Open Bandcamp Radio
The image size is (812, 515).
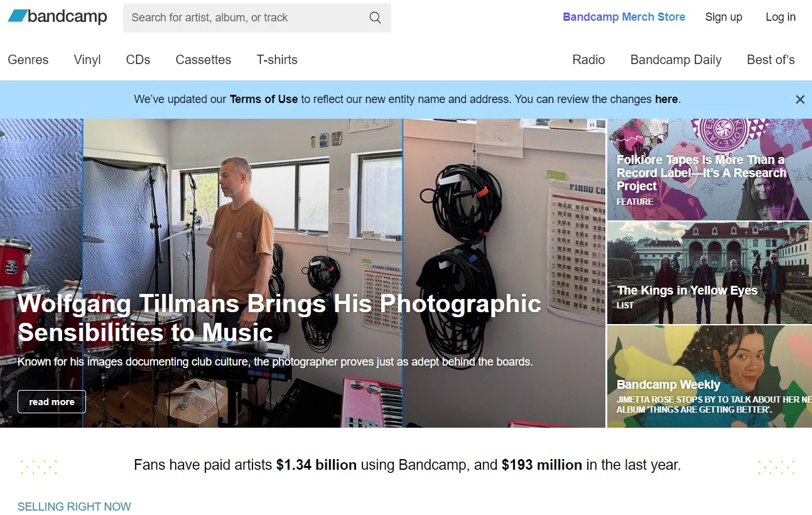click(x=588, y=60)
